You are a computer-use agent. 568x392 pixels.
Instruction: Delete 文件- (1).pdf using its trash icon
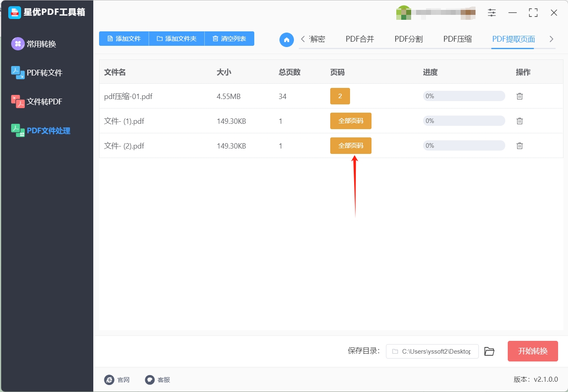click(x=520, y=121)
